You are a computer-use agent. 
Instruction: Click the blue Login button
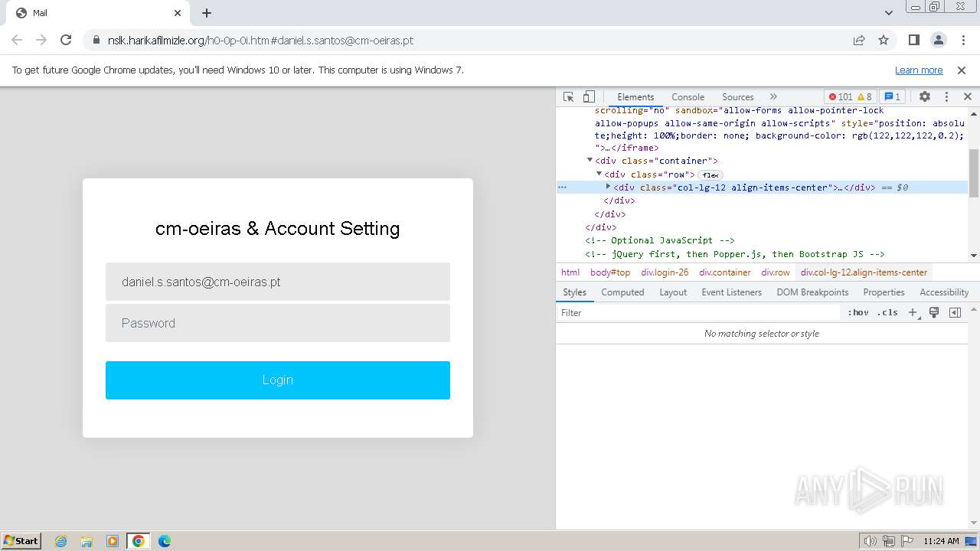[x=278, y=380]
